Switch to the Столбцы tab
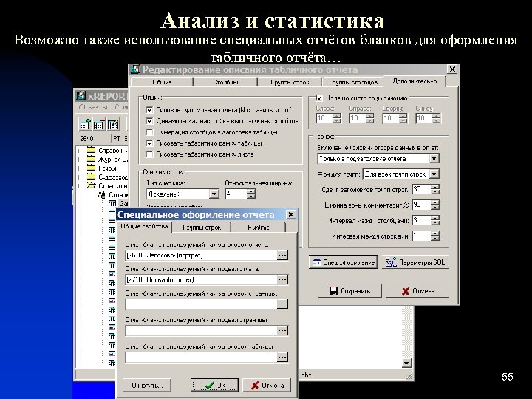This screenshot has height=399, width=532. (225, 82)
